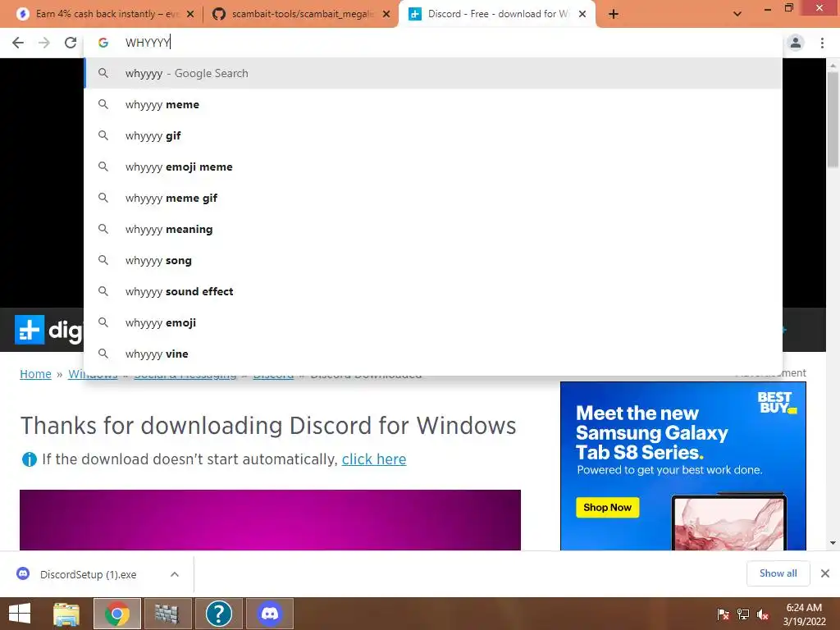Image resolution: width=840 pixels, height=630 pixels.
Task: Click 'Shop Now' in Best Buy ad
Action: tap(607, 507)
